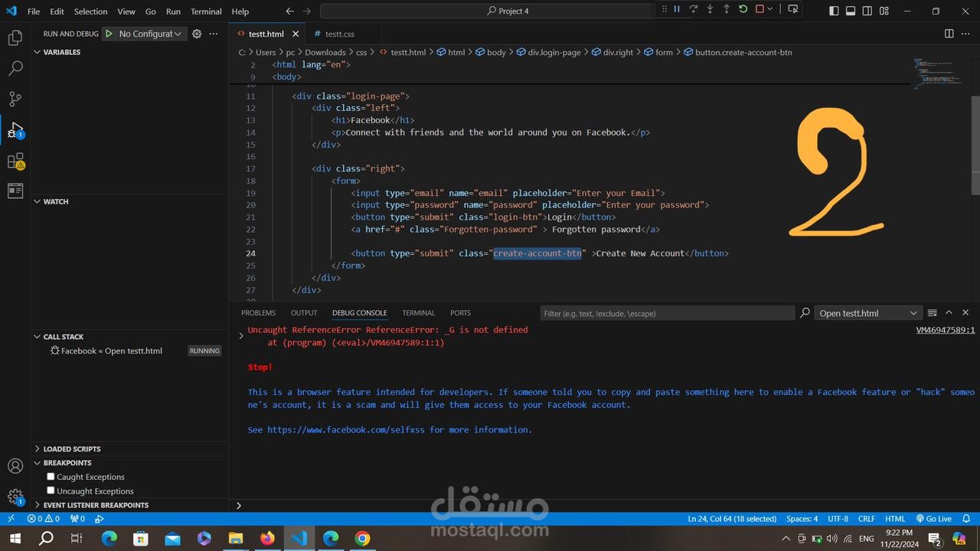Image resolution: width=980 pixels, height=551 pixels.
Task: Open the Customize Layout icon
Action: click(884, 11)
